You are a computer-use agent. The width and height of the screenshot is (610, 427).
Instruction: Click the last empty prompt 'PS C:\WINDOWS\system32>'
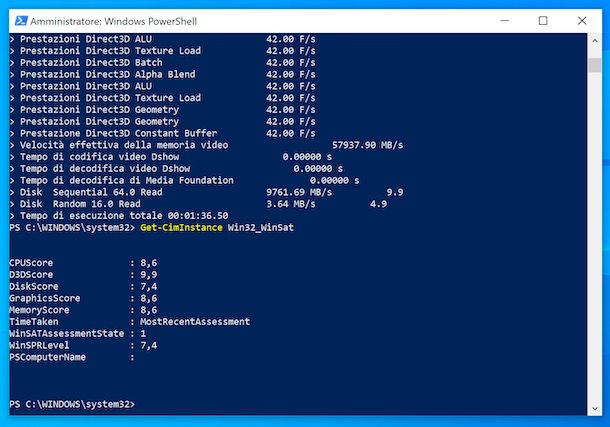72,404
